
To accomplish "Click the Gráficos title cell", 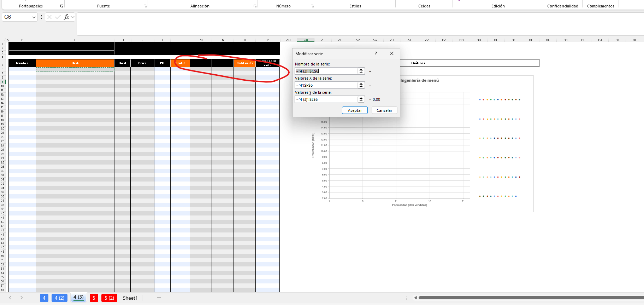I will tap(418, 63).
